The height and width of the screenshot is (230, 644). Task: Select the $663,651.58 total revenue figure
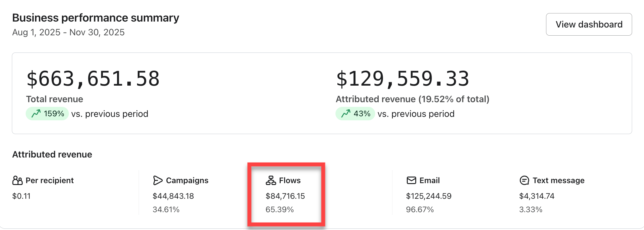(93, 79)
